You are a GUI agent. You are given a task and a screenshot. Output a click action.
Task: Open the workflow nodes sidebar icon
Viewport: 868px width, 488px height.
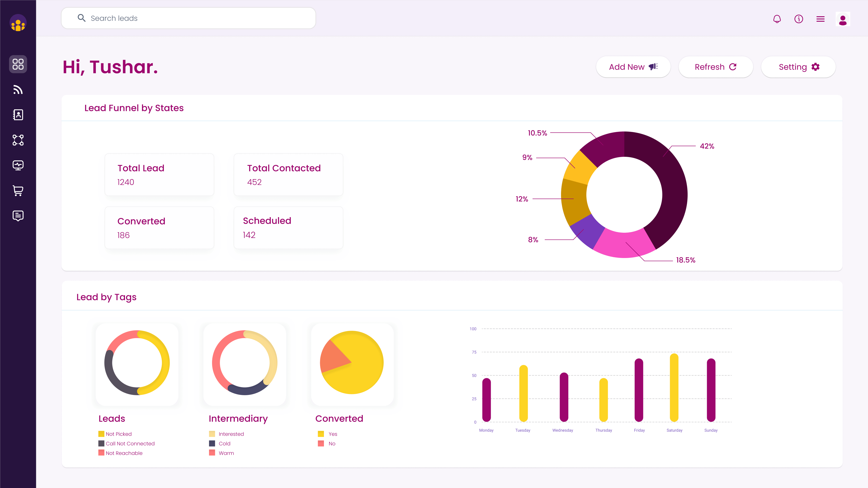(x=18, y=140)
